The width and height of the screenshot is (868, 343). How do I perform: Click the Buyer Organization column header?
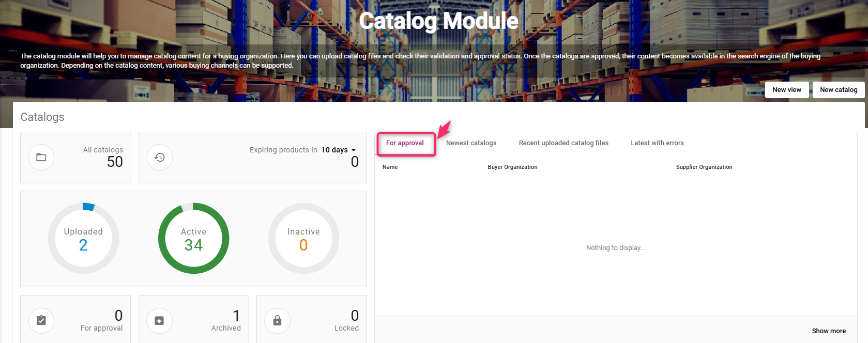tap(512, 167)
